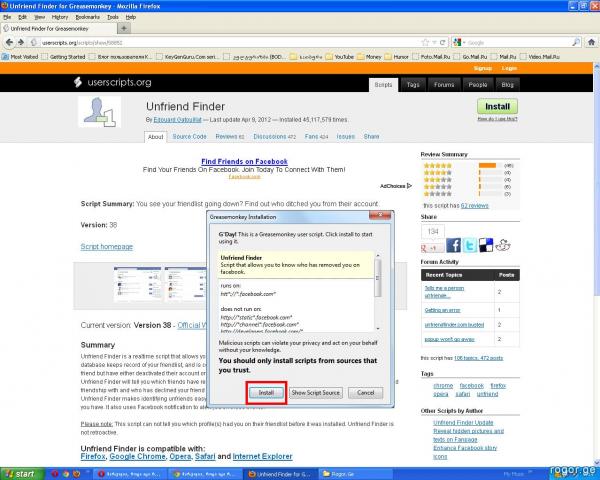Click the first script screenshot thumbnail

coord(137,284)
